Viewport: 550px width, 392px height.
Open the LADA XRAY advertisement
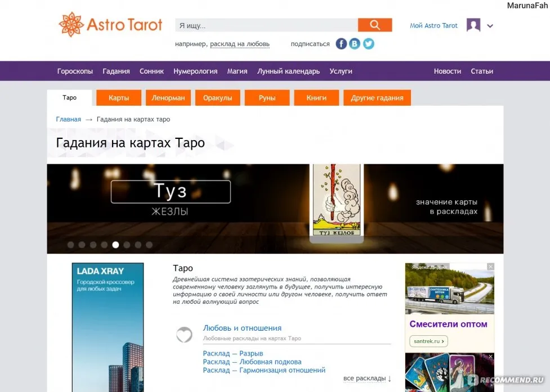tap(108, 327)
